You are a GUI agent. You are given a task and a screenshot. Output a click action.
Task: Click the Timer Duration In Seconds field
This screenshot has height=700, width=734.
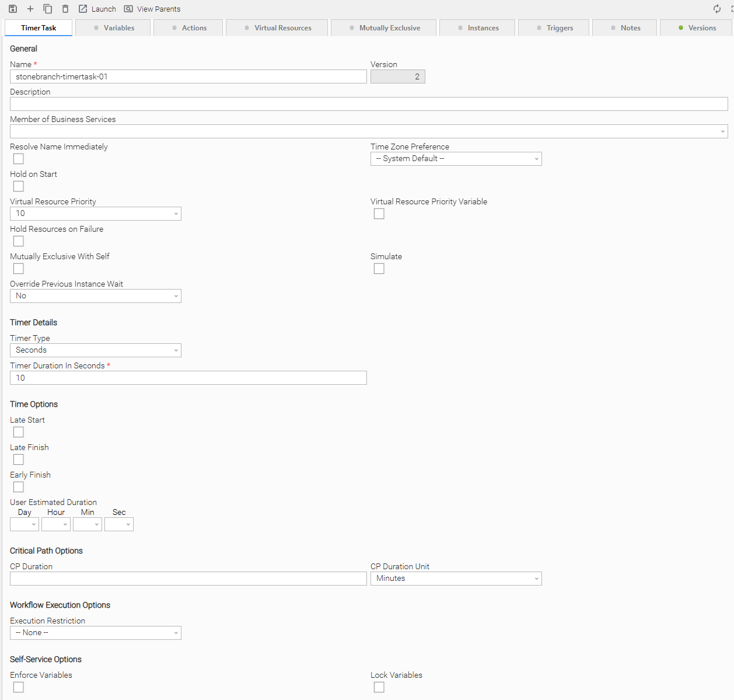coord(188,378)
